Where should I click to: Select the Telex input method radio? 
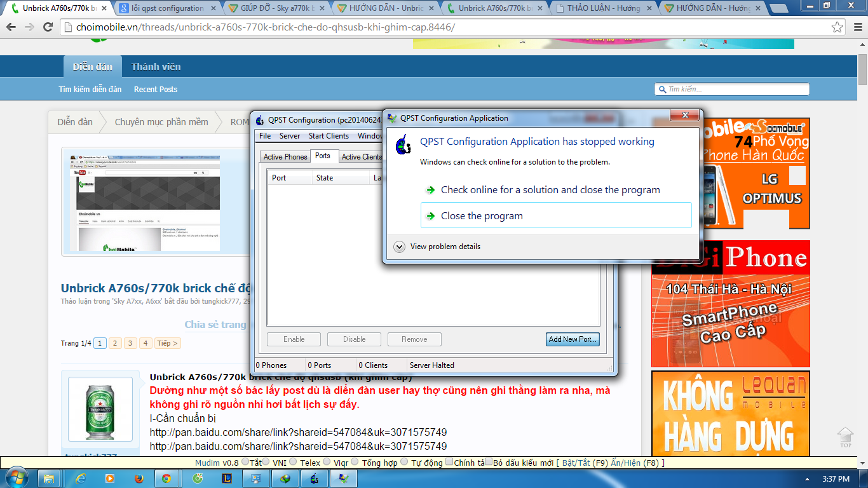click(x=294, y=462)
